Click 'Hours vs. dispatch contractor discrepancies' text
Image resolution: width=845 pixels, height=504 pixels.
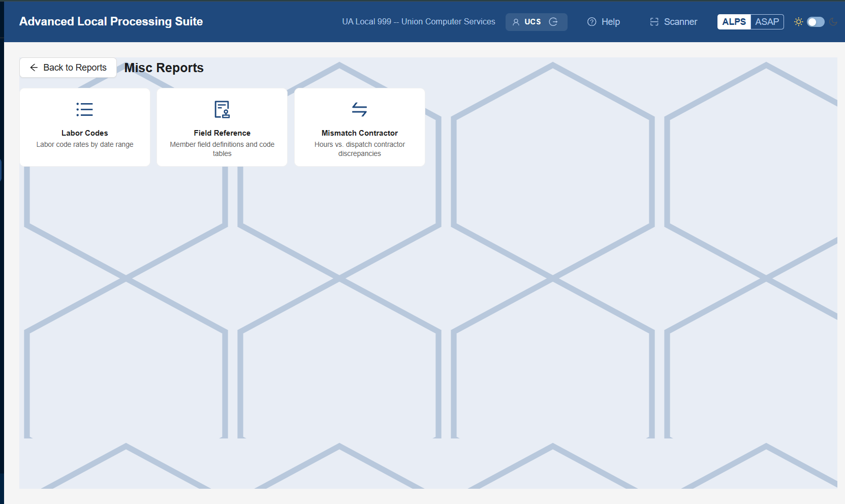pos(360,149)
